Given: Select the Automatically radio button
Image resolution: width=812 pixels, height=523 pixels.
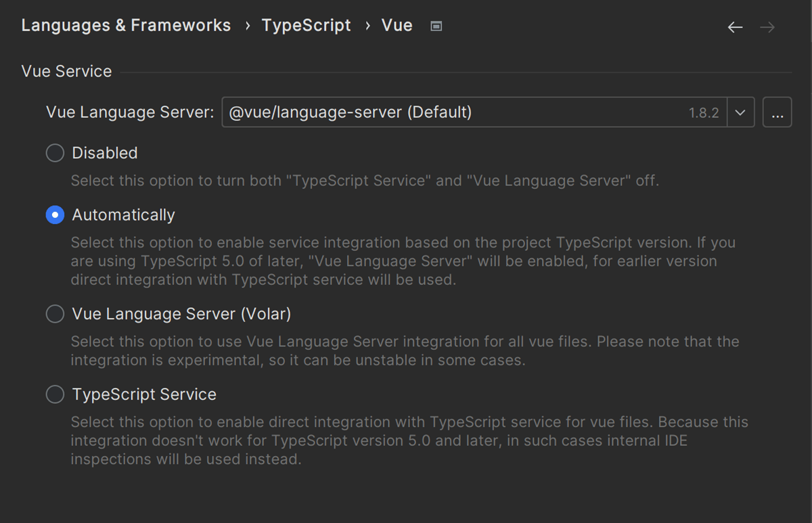Looking at the screenshot, I should click(55, 215).
